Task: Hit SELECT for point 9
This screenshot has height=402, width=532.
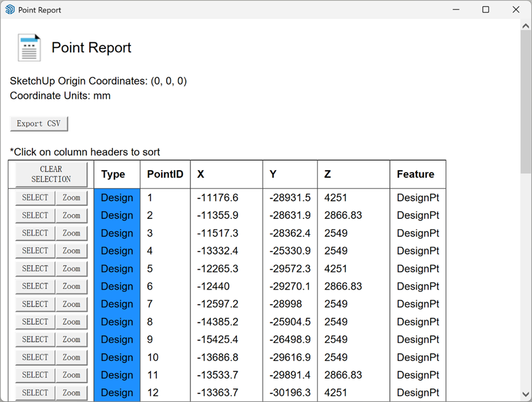Action: point(35,339)
